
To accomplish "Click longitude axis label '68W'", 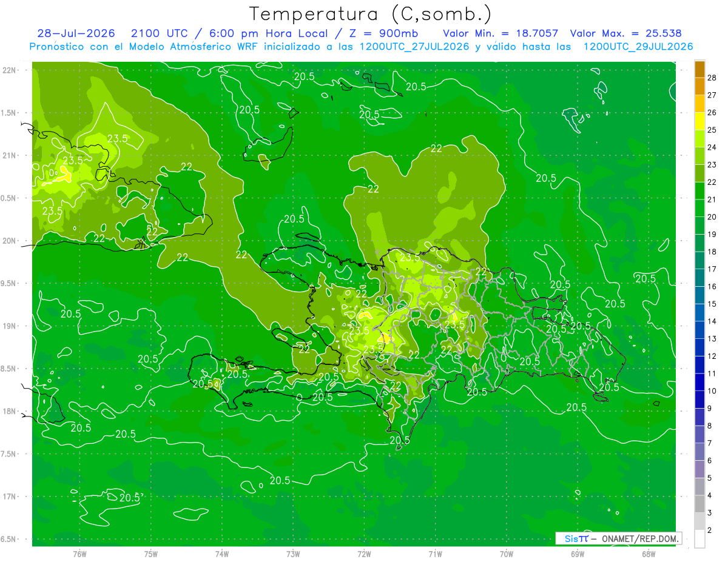I will click(x=649, y=554).
